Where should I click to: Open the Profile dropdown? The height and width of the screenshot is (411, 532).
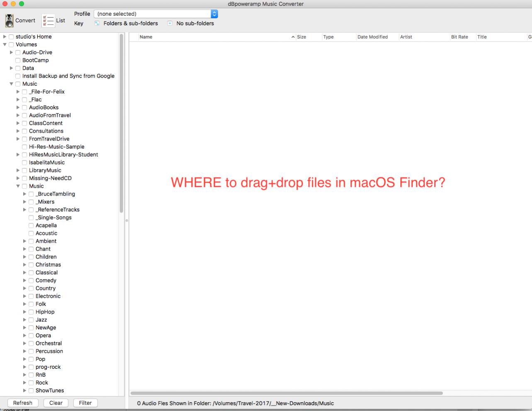156,14
